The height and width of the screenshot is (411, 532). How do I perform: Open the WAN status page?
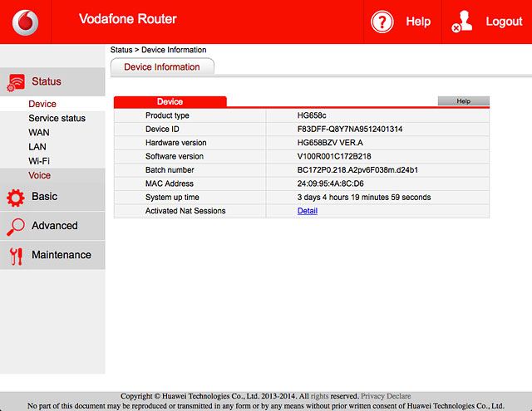click(x=39, y=133)
